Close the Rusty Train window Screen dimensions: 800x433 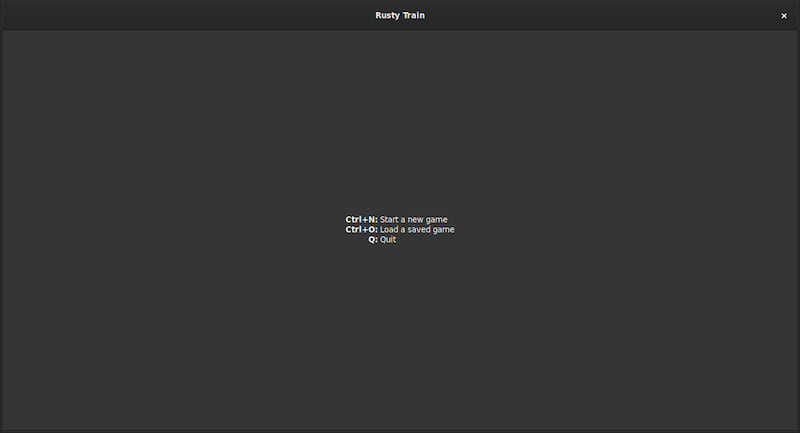(784, 15)
